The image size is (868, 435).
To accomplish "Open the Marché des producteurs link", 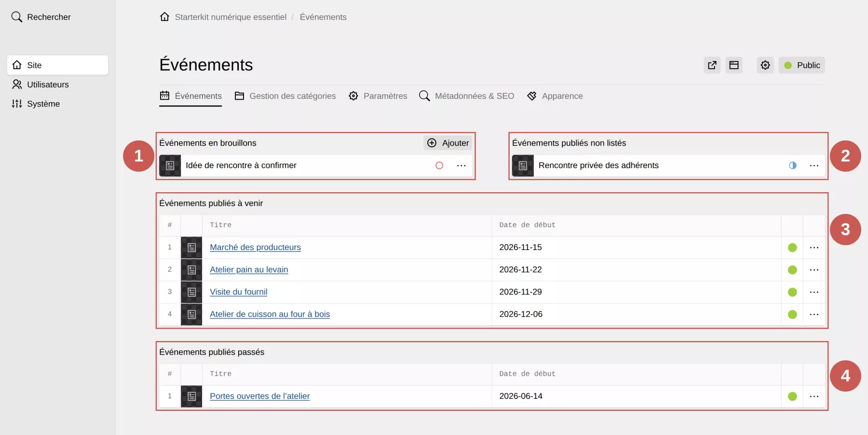I will point(255,247).
